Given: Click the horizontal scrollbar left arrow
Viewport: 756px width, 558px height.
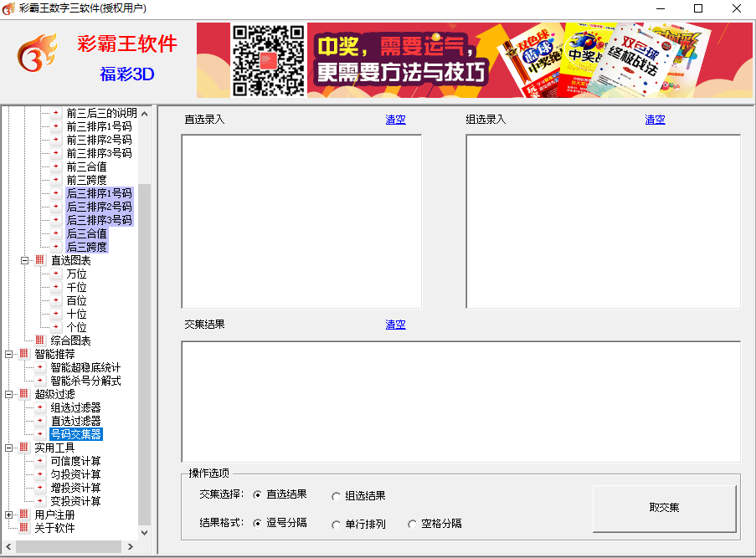Looking at the screenshot, I should tap(8, 546).
